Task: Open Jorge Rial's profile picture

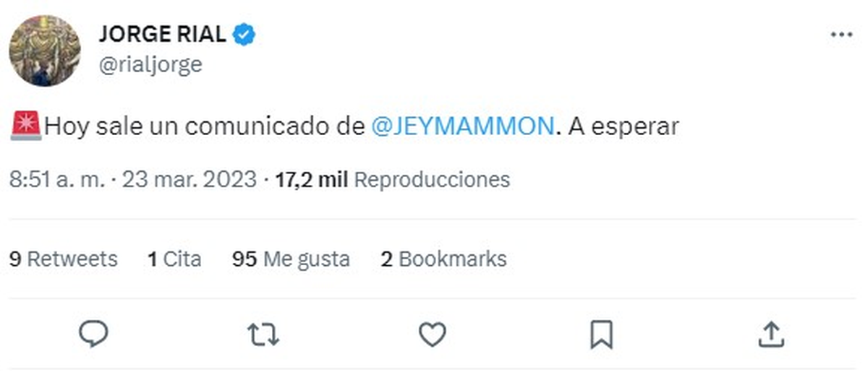Action: 45,51
